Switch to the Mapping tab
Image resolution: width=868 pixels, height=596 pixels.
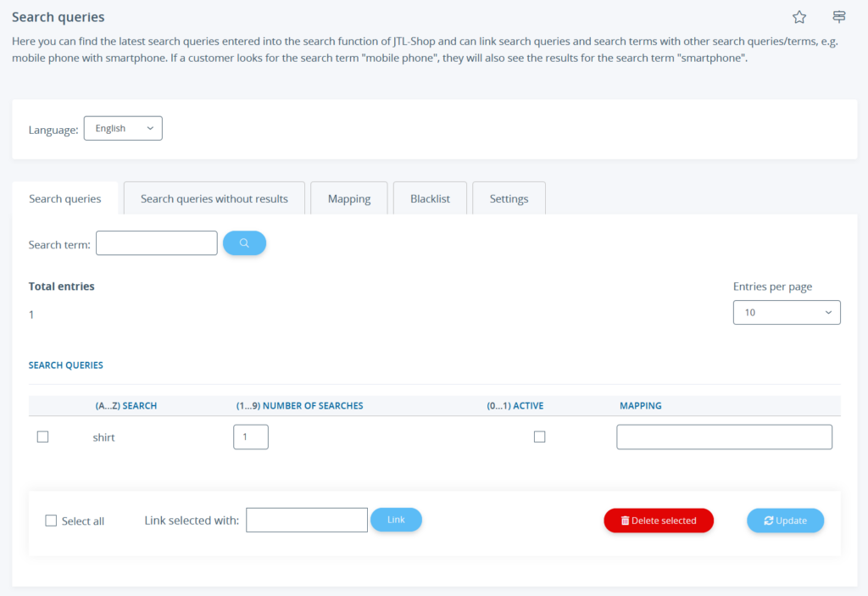pyautogui.click(x=348, y=198)
